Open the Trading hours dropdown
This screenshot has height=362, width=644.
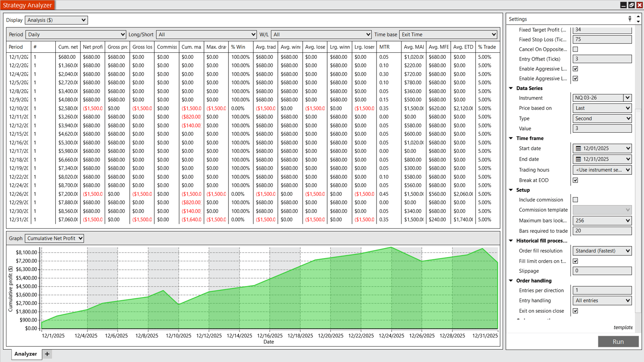tap(602, 170)
